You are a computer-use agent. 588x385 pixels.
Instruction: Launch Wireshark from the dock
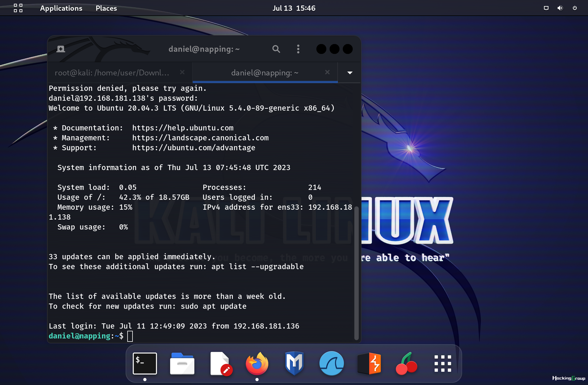332,363
